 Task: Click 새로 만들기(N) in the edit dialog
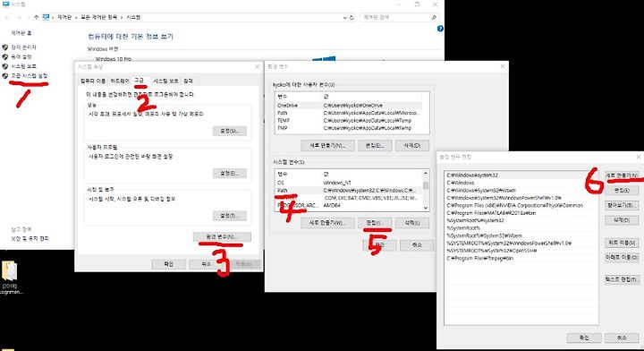tap(622, 175)
